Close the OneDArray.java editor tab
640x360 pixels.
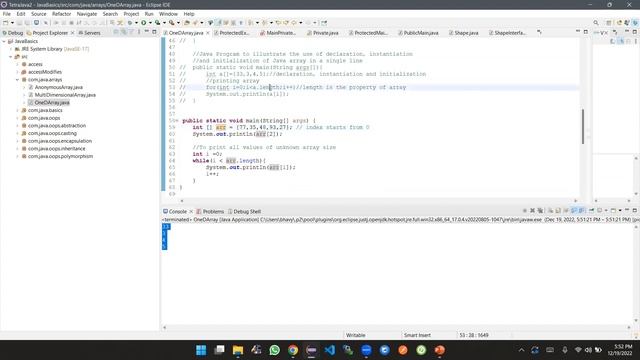pos(208,33)
